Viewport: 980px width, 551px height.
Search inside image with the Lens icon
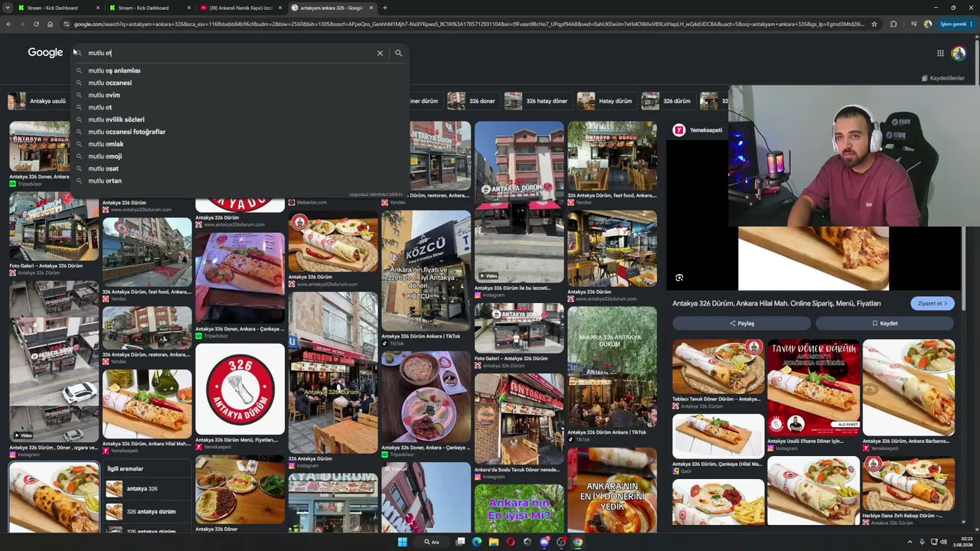click(679, 278)
